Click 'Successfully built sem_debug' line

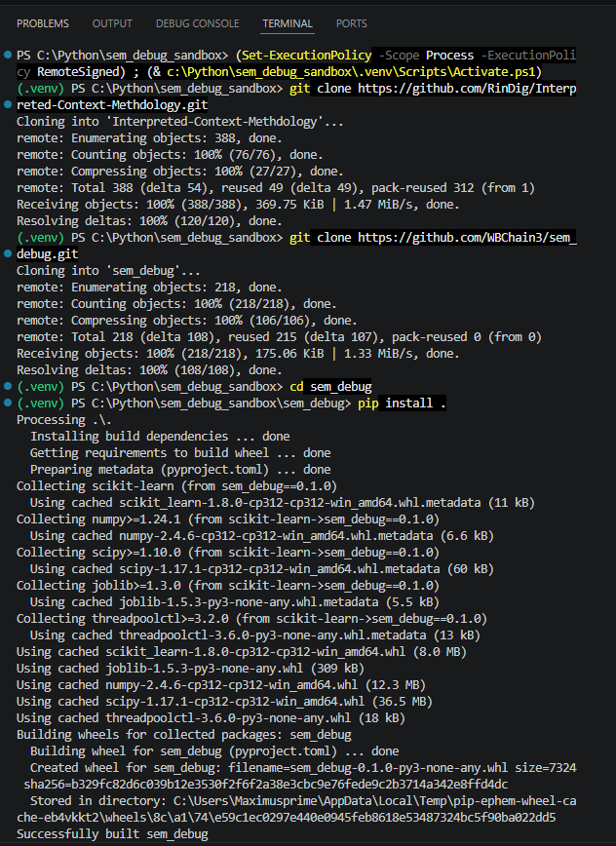click(112, 834)
